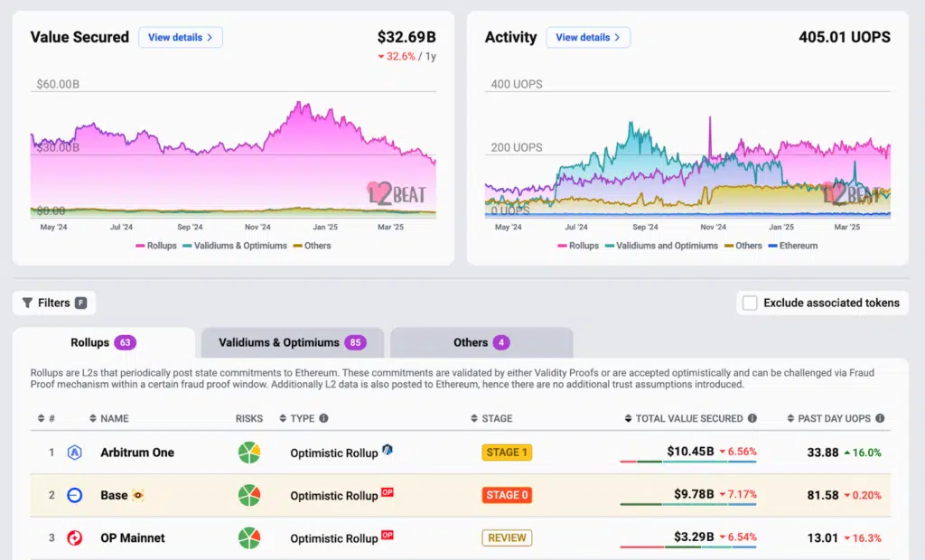
Task: Open the Filters dropdown
Action: [x=54, y=303]
